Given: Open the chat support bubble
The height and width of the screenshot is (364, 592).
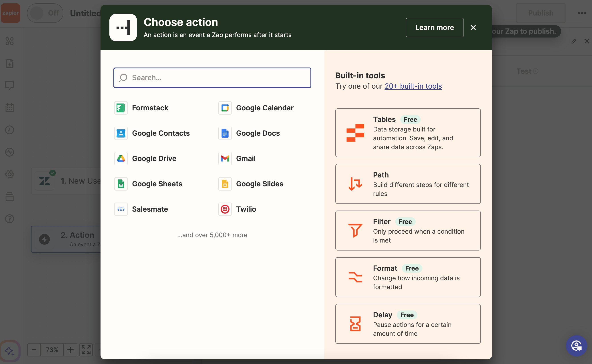Looking at the screenshot, I should (x=576, y=346).
